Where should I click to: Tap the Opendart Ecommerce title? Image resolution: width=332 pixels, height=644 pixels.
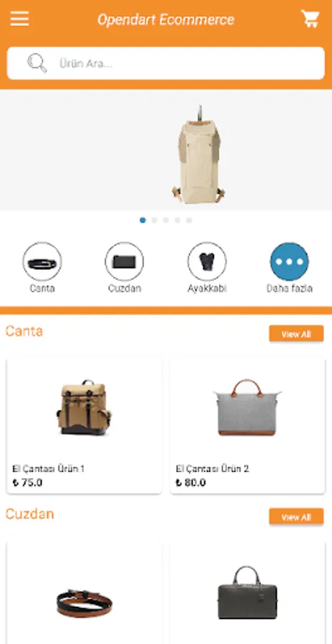click(x=166, y=19)
